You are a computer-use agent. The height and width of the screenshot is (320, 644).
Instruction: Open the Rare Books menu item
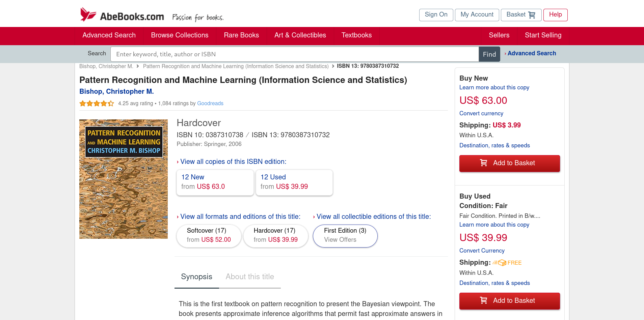click(241, 35)
